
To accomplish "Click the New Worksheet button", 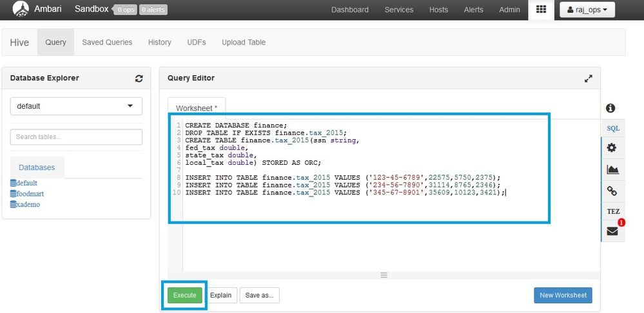I will point(563,296).
